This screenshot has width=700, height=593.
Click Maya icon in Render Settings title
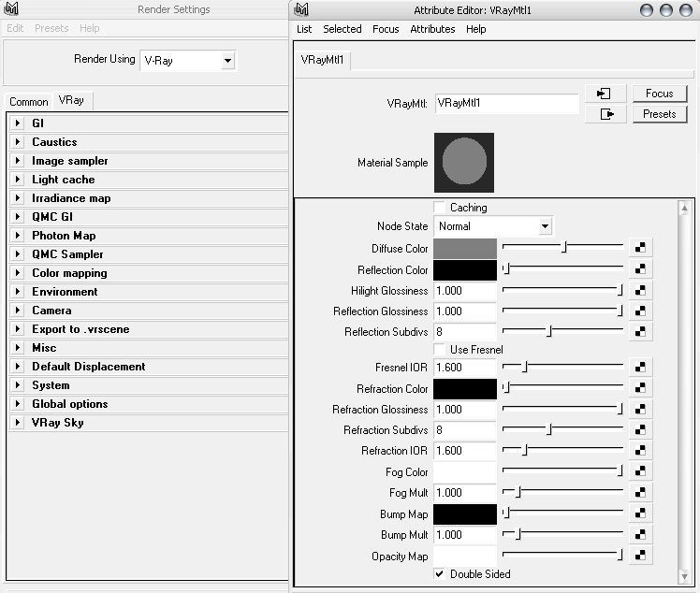point(11,8)
